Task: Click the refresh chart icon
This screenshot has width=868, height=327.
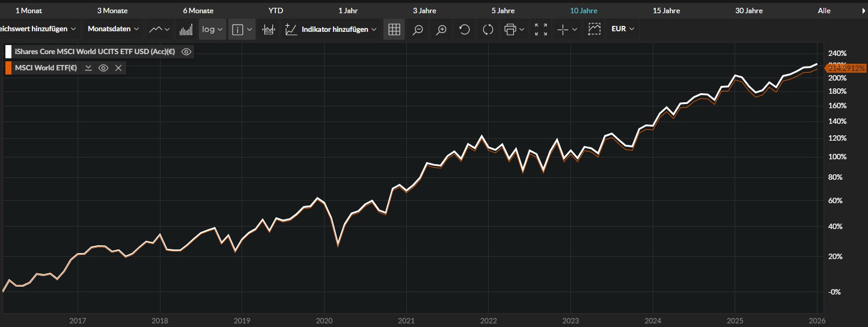Action: [x=487, y=29]
